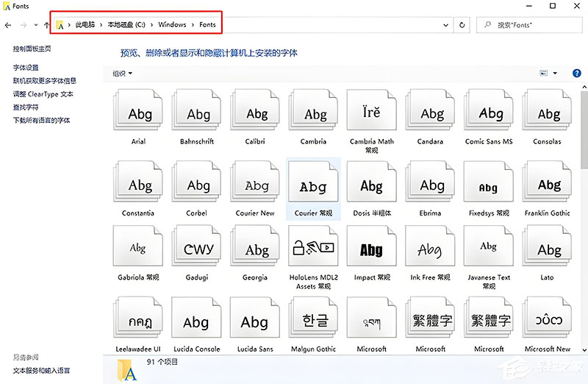Refresh the Fonts folder view
This screenshot has width=588, height=384.
pyautogui.click(x=462, y=25)
